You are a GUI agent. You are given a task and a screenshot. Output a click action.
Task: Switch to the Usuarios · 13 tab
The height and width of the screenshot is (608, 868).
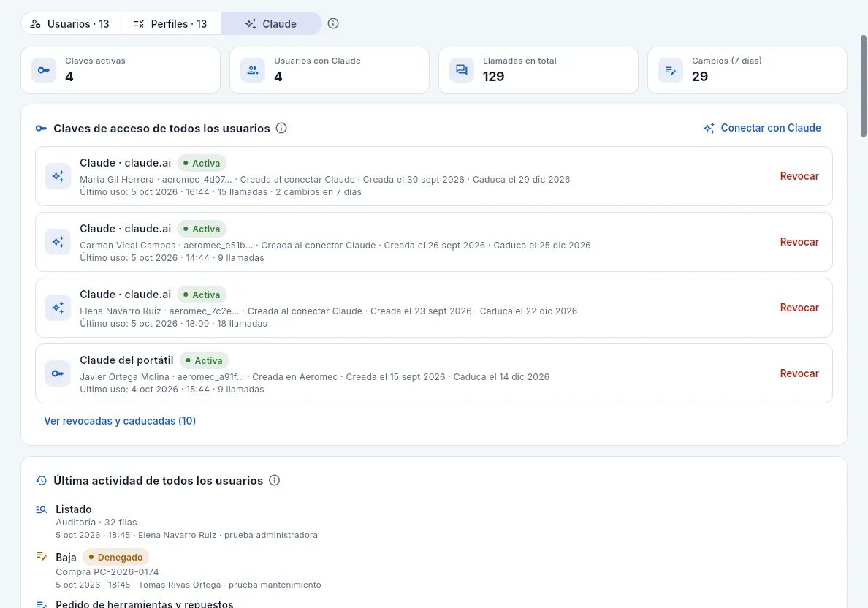tap(71, 24)
